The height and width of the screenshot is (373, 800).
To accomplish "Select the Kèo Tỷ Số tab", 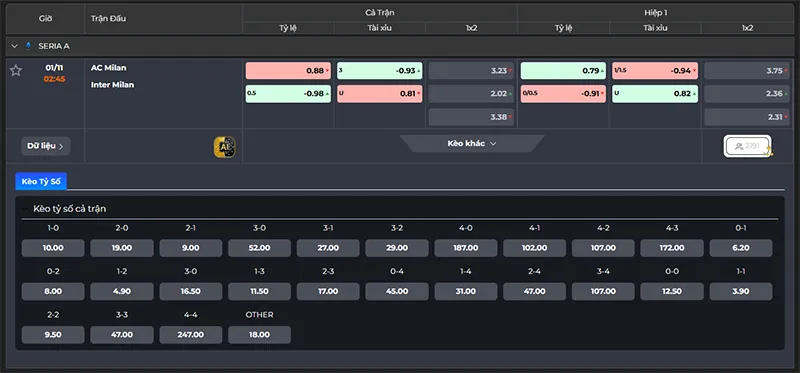I will 41,181.
